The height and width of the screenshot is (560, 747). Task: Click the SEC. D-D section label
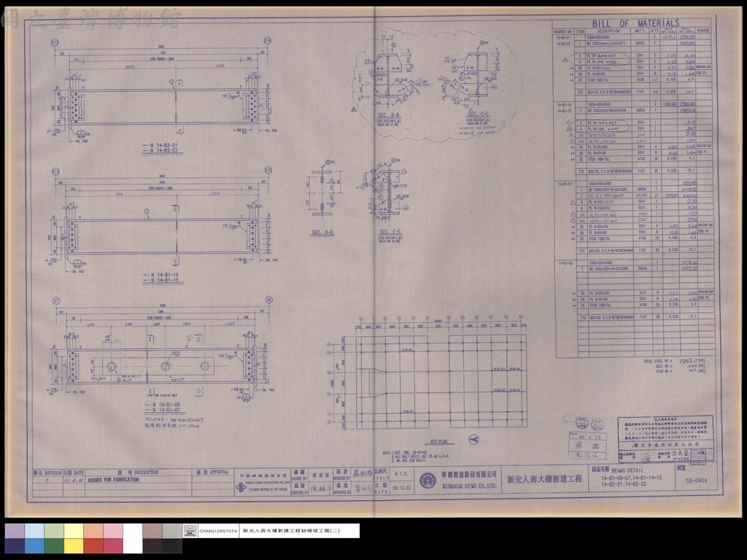tap(322, 233)
